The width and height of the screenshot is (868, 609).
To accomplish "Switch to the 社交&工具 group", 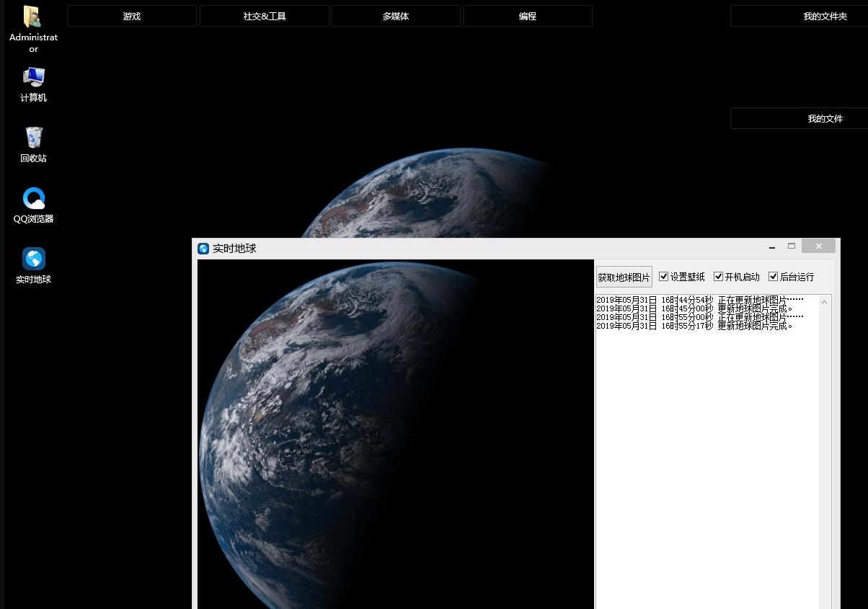I will coord(265,16).
